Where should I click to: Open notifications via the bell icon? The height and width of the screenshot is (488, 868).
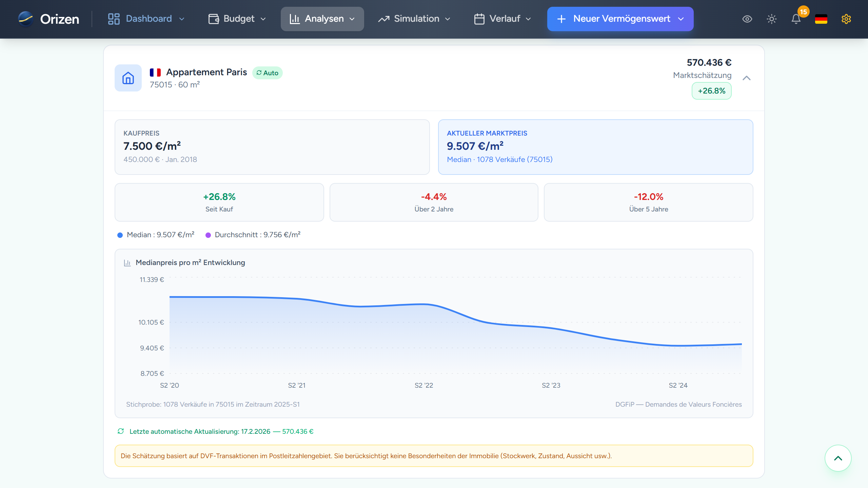coord(796,19)
